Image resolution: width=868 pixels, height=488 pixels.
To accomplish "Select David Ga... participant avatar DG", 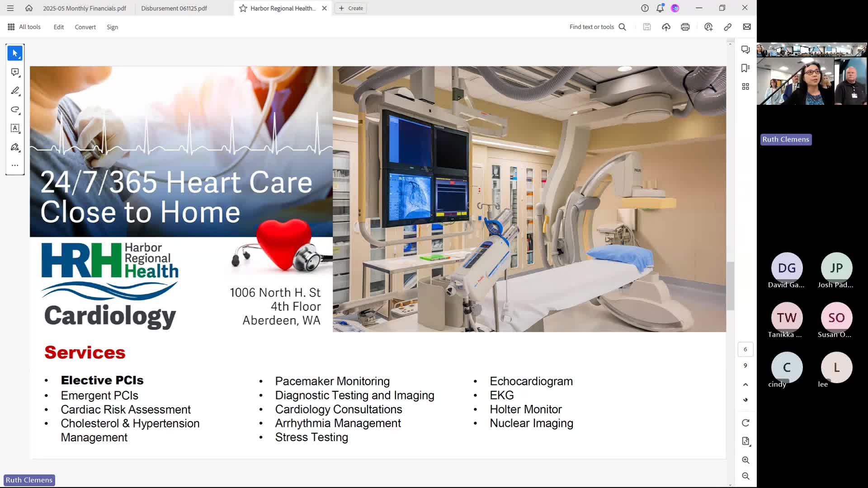I will tap(787, 268).
